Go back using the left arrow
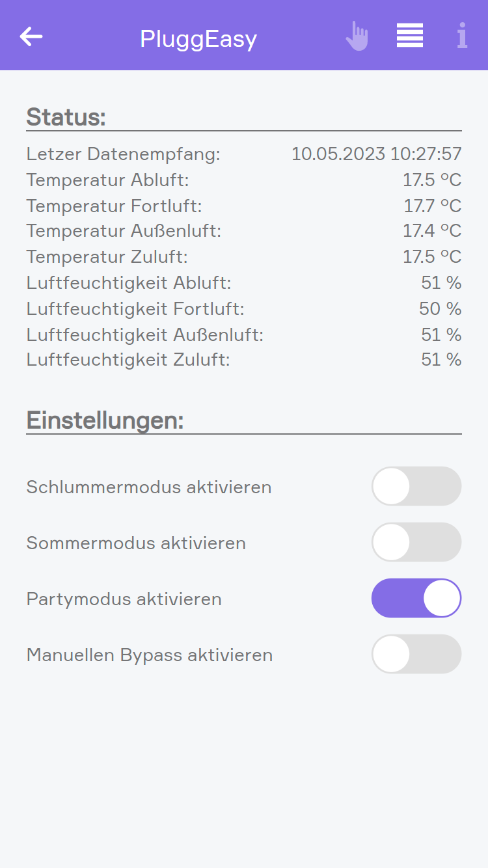 pyautogui.click(x=31, y=36)
